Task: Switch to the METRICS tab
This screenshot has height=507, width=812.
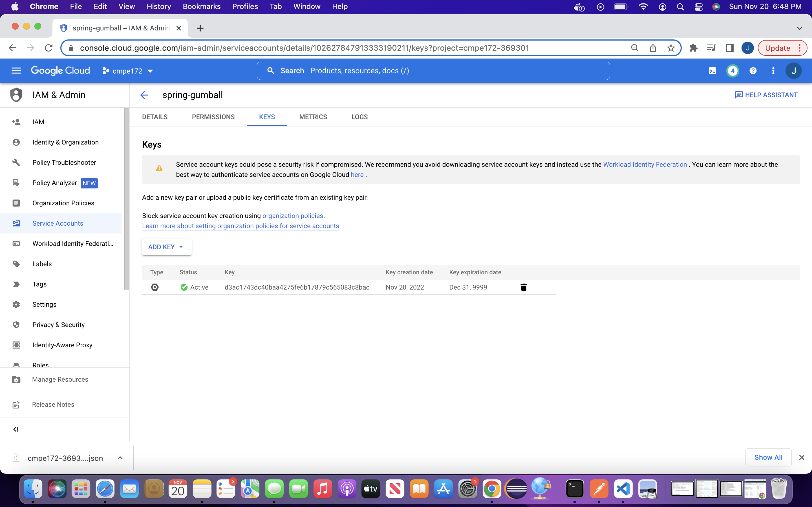Action: [313, 117]
